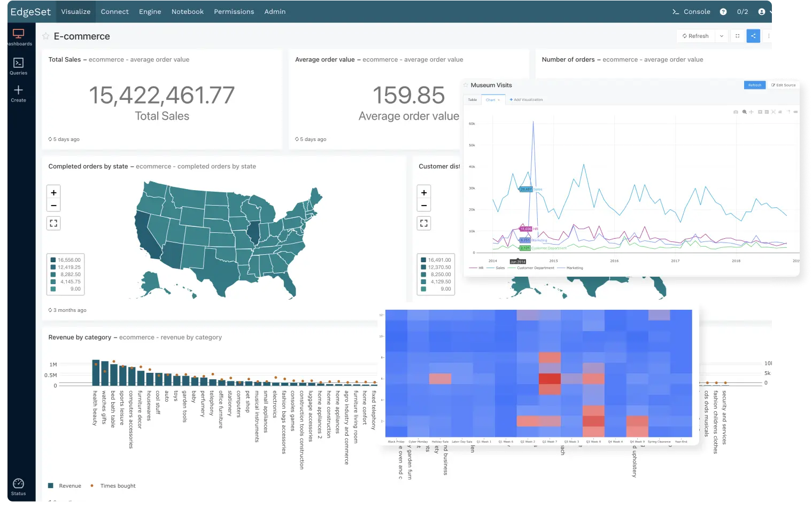This screenshot has width=812, height=509.
Task: Switch to the Table tab in Museum Visits
Action: click(473, 100)
